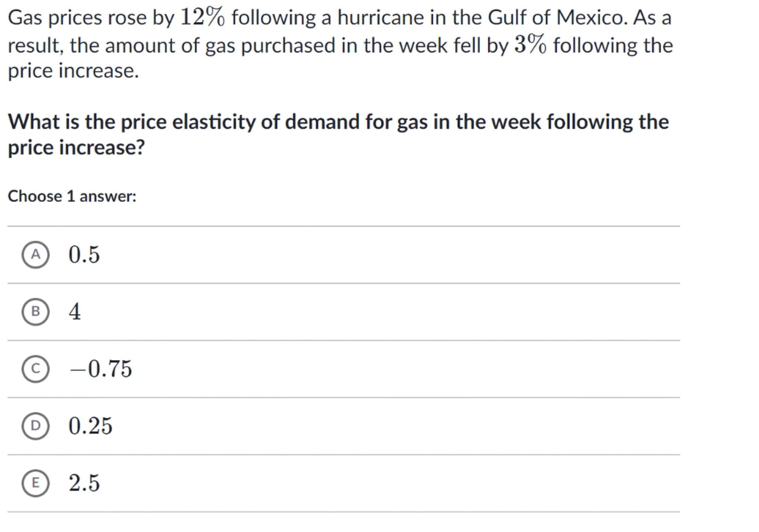The width and height of the screenshot is (759, 532).
Task: Select radio option E
Action: (x=35, y=483)
